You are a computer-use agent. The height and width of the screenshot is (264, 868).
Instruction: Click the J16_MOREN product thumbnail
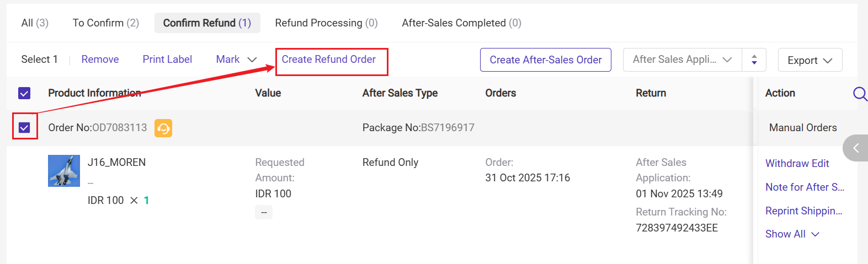[x=64, y=171]
